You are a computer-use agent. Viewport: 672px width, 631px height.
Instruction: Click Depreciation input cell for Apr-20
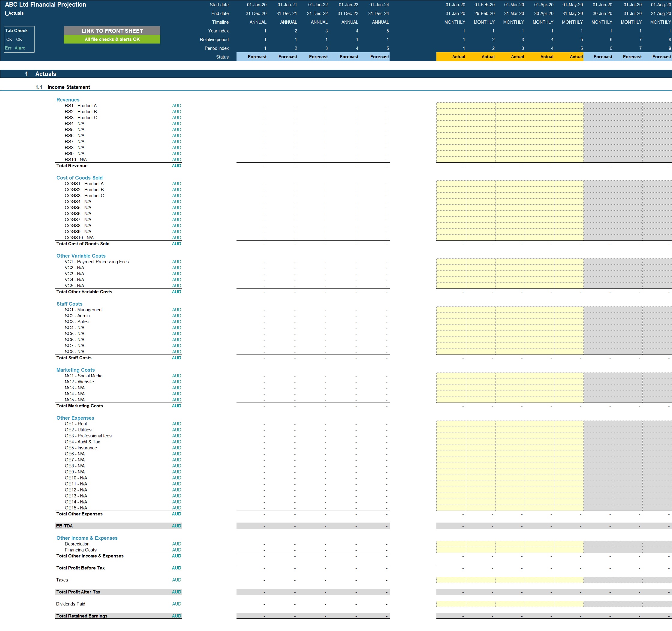539,544
